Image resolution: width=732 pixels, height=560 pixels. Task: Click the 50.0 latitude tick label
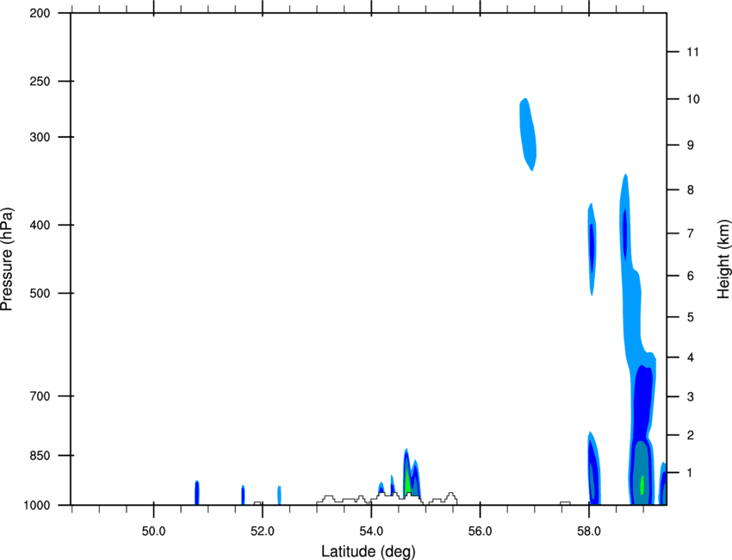153,532
